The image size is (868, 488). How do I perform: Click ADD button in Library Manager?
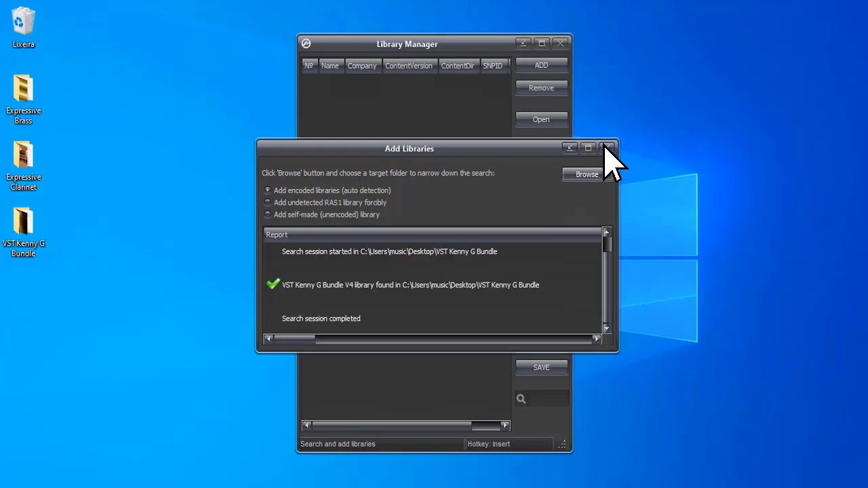pos(541,65)
